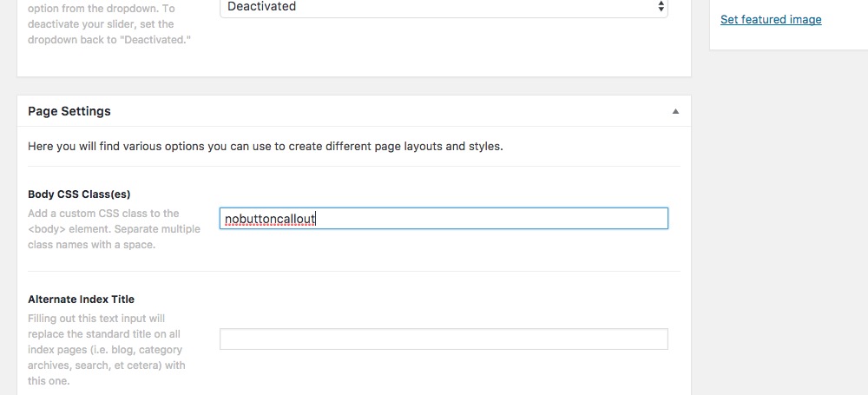Image resolution: width=868 pixels, height=395 pixels.
Task: Click the 'Add a custom CSS class' help text
Action: point(114,229)
